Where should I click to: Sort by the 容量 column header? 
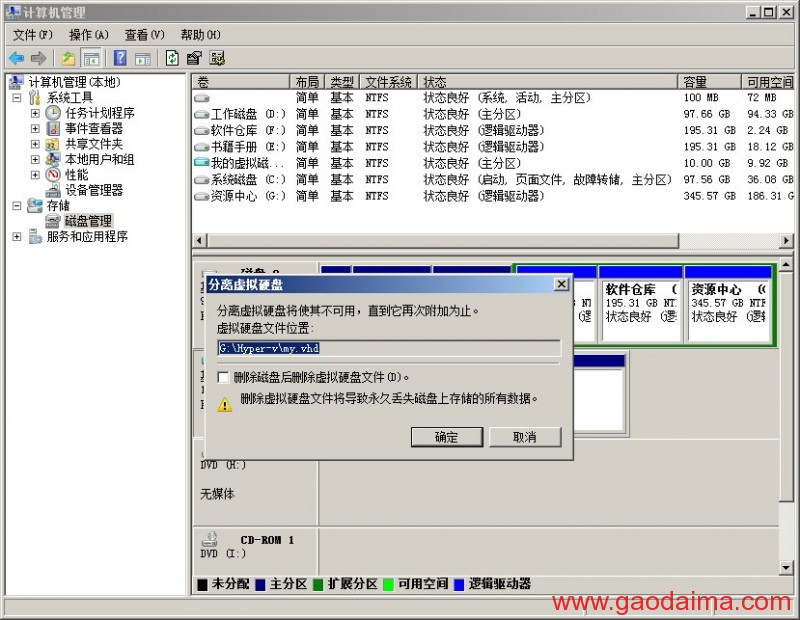click(x=710, y=82)
